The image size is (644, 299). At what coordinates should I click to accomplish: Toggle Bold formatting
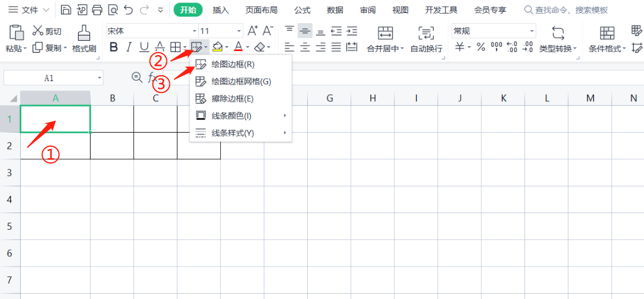[x=114, y=47]
